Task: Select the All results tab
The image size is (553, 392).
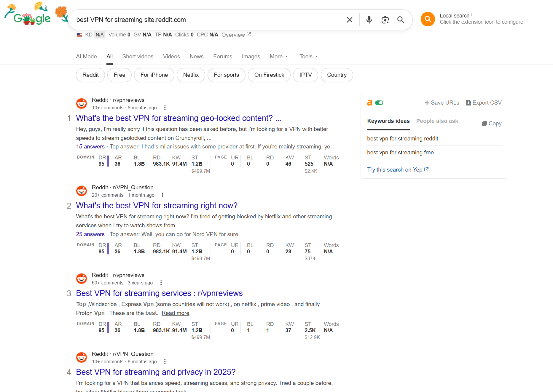Action: pyautogui.click(x=110, y=56)
